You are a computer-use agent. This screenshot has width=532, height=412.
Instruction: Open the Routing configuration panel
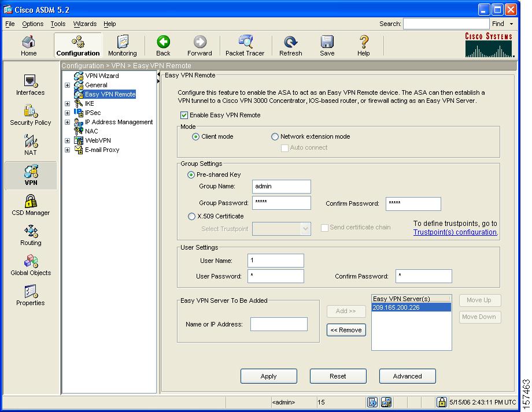pos(31,235)
